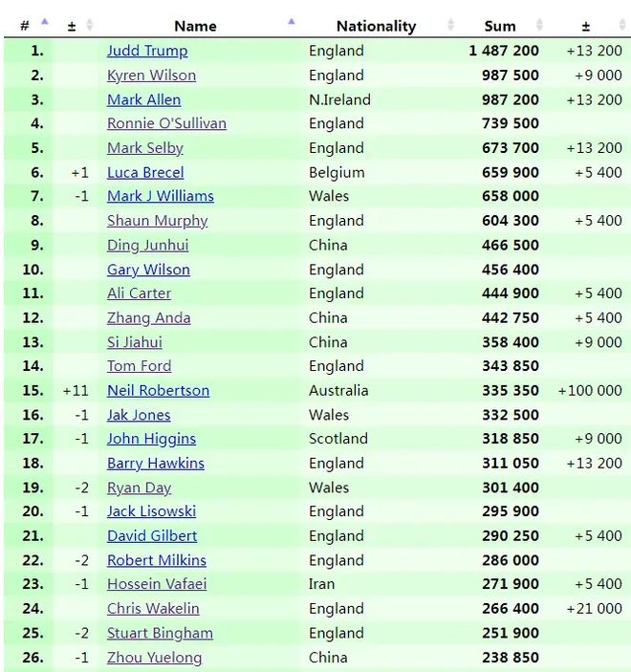Click the Nationality column header

click(377, 26)
